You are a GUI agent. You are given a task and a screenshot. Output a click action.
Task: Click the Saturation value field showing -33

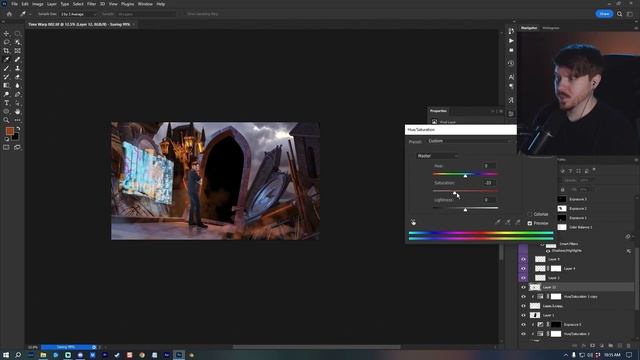point(489,183)
